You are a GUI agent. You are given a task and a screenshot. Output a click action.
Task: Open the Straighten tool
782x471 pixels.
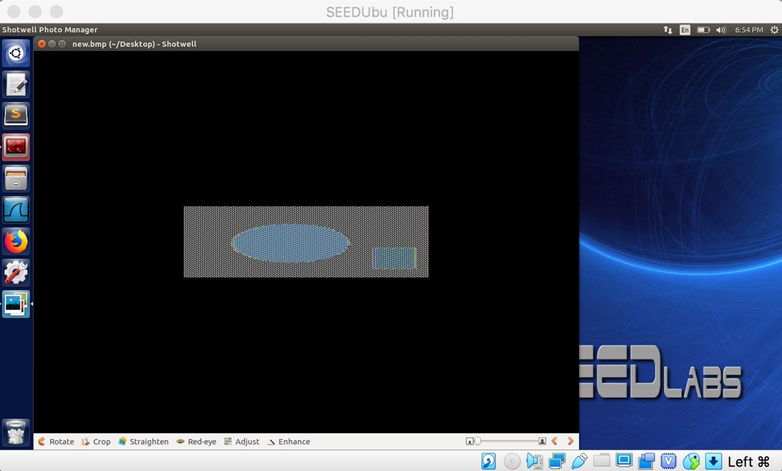tap(143, 442)
